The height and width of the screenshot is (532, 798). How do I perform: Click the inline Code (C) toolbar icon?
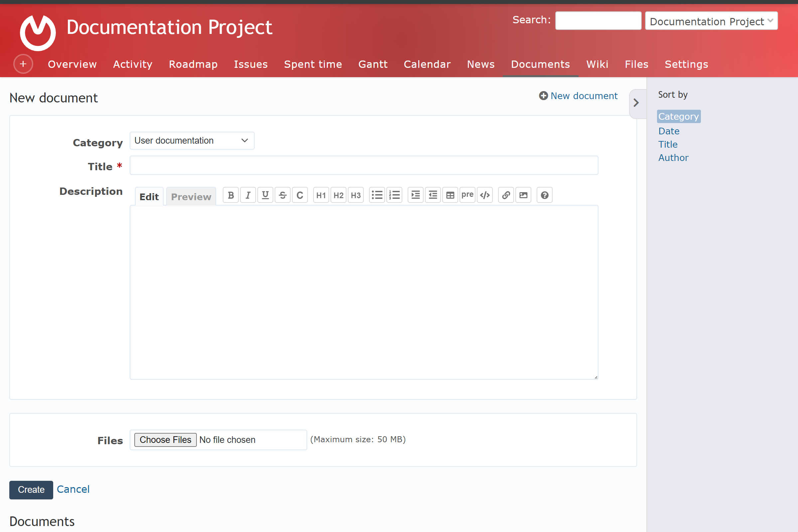pos(300,195)
